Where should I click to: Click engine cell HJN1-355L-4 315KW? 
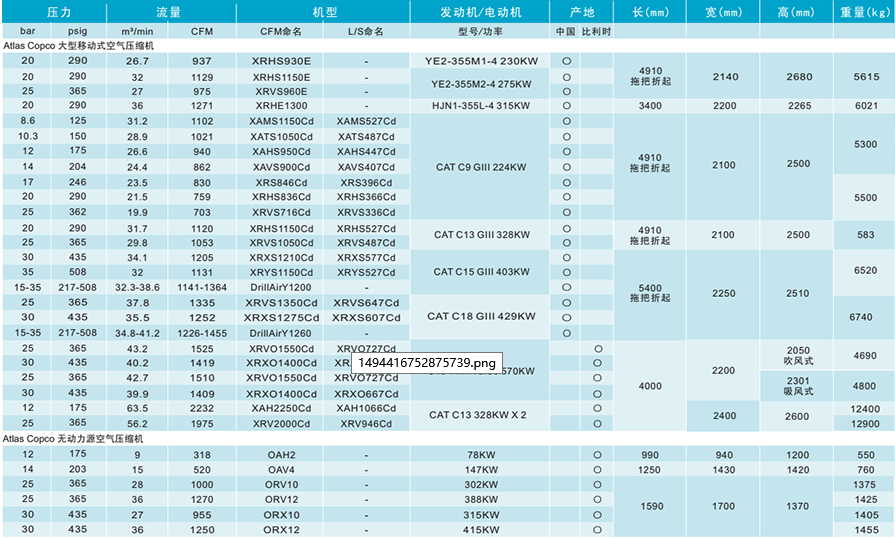(481, 106)
